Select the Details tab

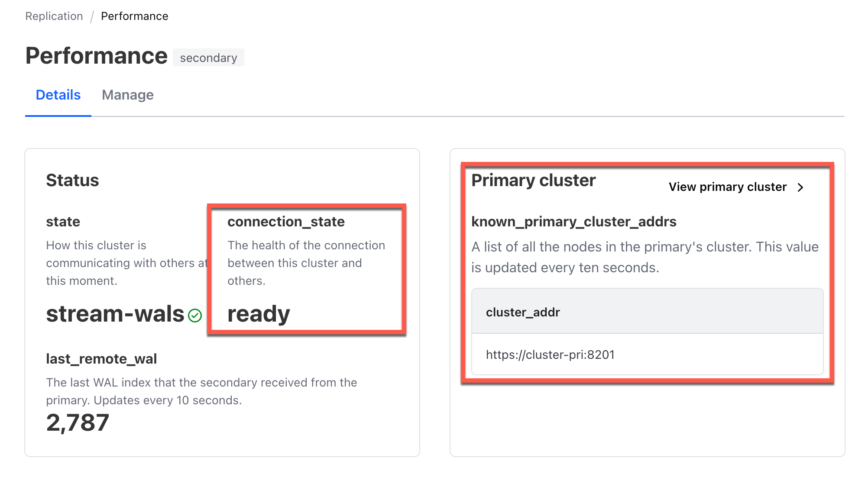click(58, 95)
